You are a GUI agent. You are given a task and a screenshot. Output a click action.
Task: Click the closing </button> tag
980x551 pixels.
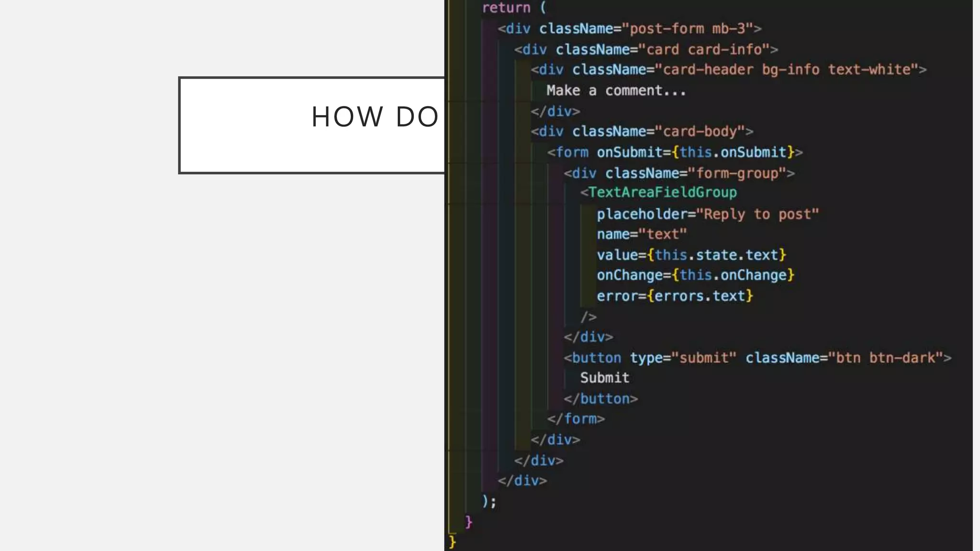point(601,398)
